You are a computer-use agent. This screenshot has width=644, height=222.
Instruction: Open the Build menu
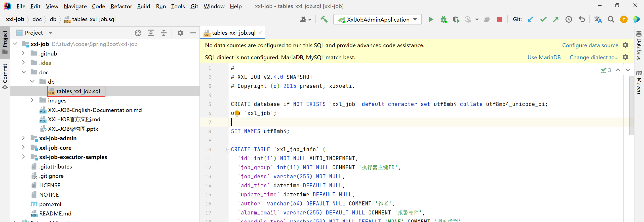[x=144, y=6]
